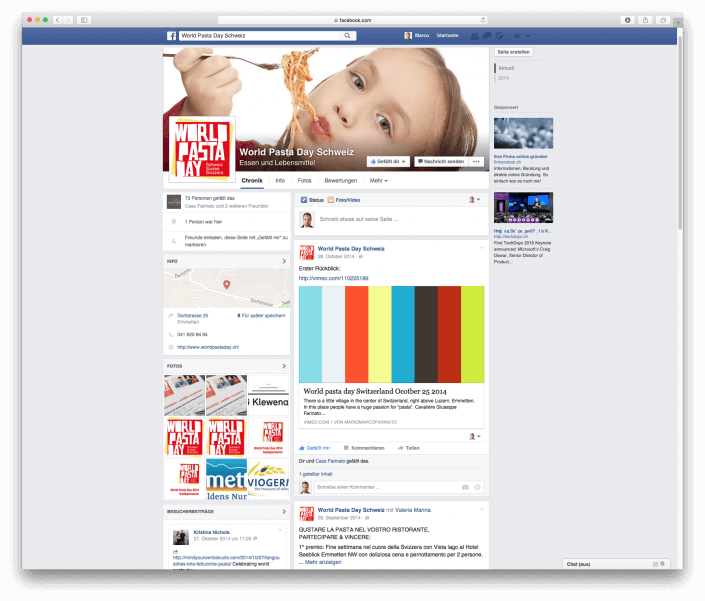
Task: Open post-as selector below vimeo preview
Action: click(x=475, y=436)
